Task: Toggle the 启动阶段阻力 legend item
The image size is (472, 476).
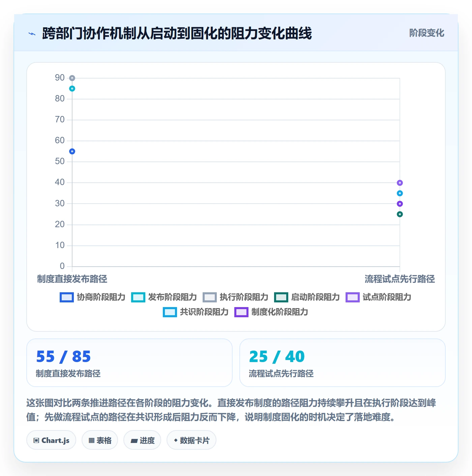Action: coord(307,297)
